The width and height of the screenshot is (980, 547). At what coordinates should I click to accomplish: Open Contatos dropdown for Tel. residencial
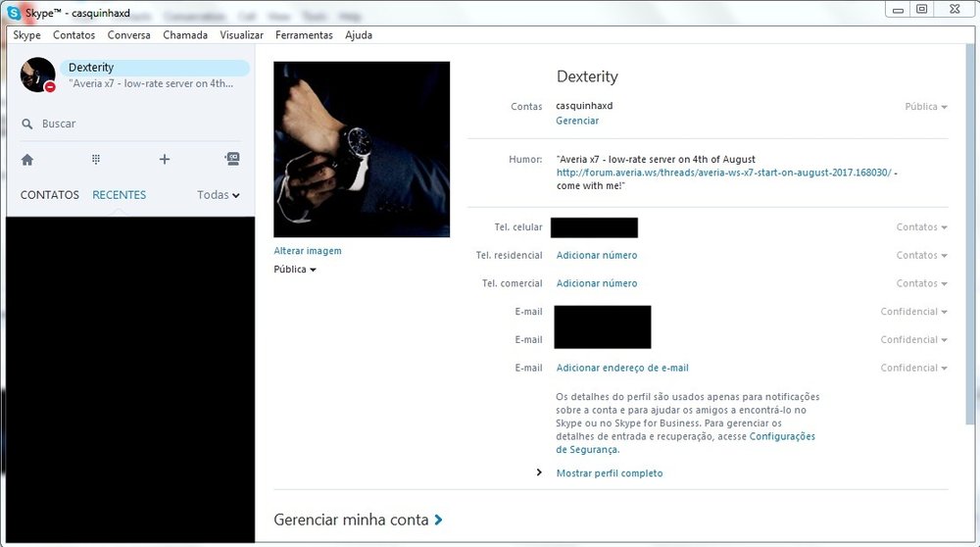tap(921, 256)
